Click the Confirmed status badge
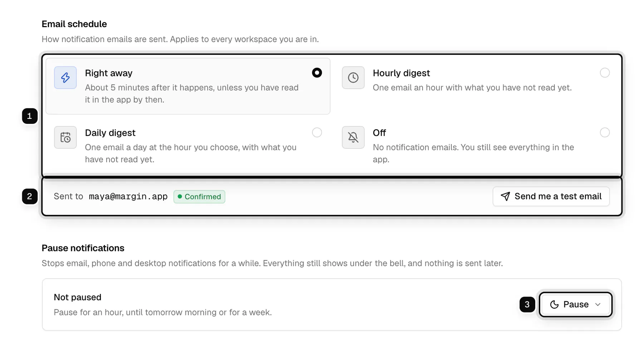This screenshot has height=348, width=644. coord(199,197)
